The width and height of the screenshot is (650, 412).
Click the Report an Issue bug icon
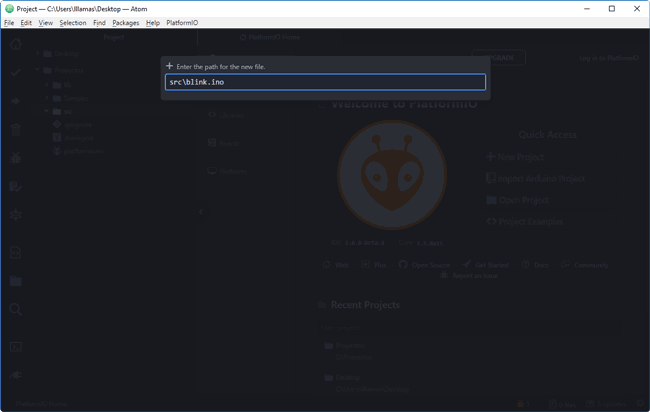pos(444,275)
